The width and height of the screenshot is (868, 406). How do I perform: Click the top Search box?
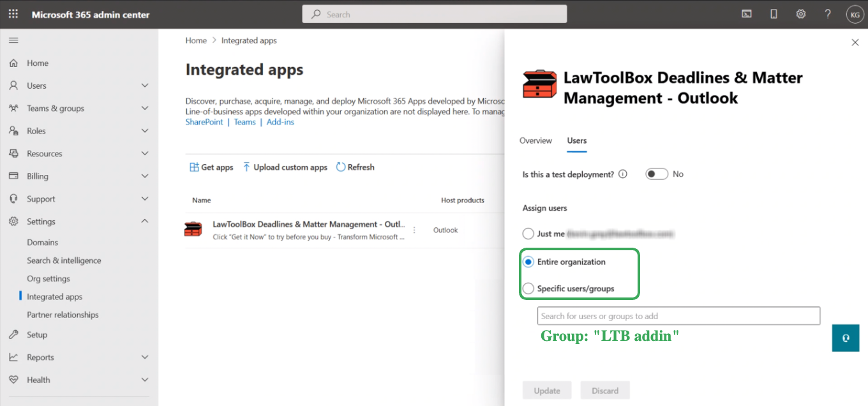(x=435, y=14)
